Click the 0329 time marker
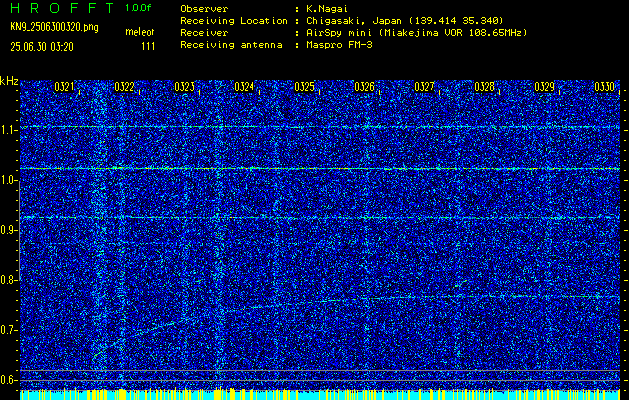Viewport: 629px width, 400px height. point(544,87)
